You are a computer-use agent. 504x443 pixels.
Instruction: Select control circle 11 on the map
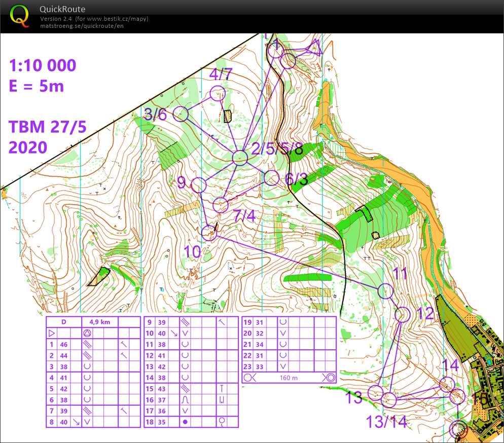click(386, 290)
